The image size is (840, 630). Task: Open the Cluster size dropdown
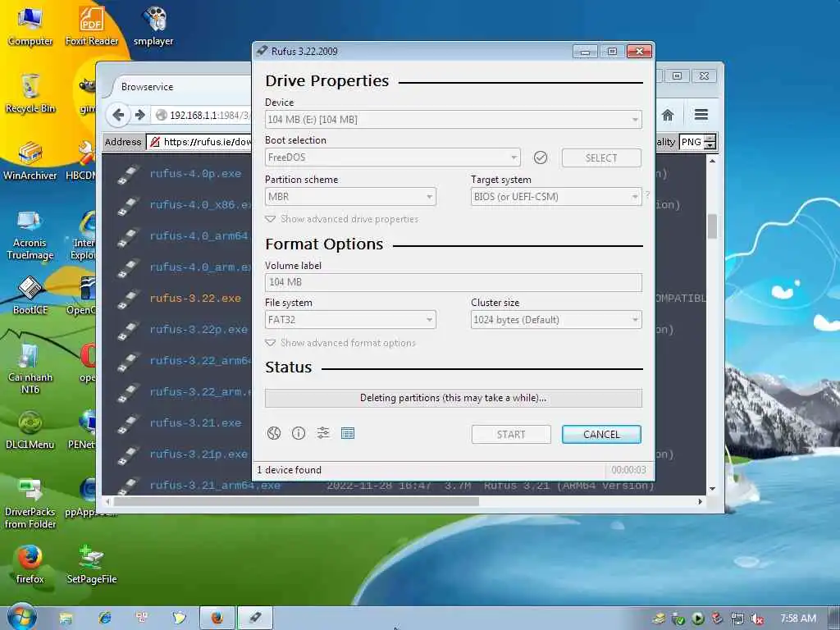pyautogui.click(x=556, y=320)
